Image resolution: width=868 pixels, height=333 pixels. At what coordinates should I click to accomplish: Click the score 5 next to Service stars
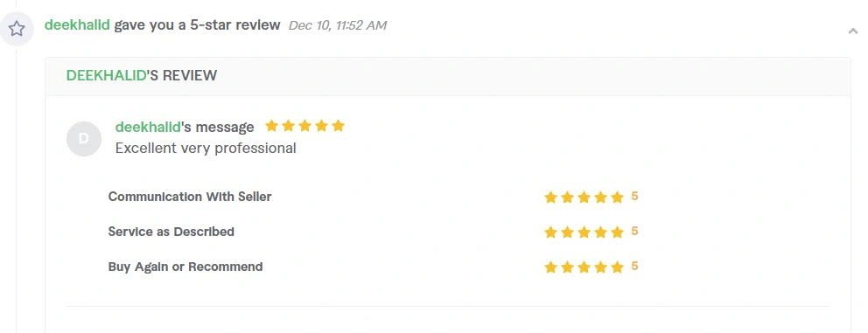(634, 232)
